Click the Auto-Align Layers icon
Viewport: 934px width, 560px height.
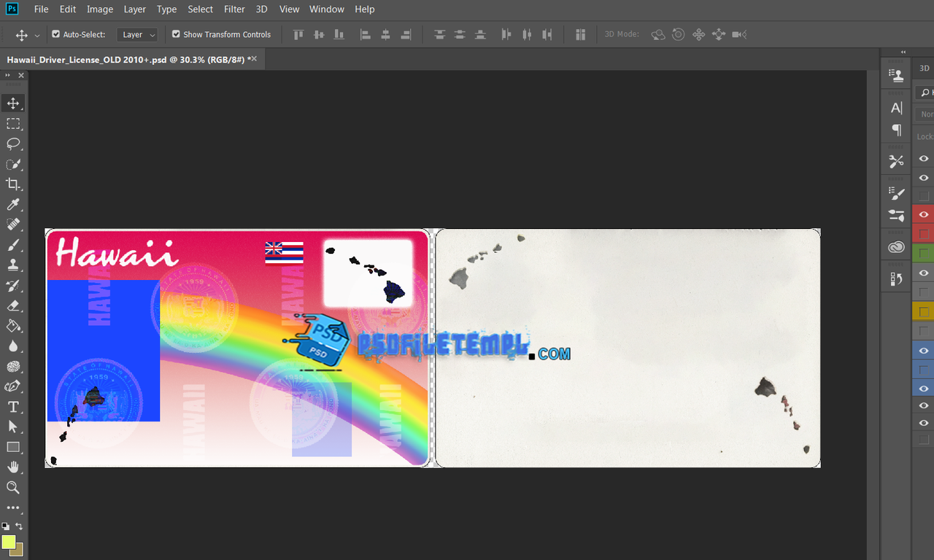point(581,34)
